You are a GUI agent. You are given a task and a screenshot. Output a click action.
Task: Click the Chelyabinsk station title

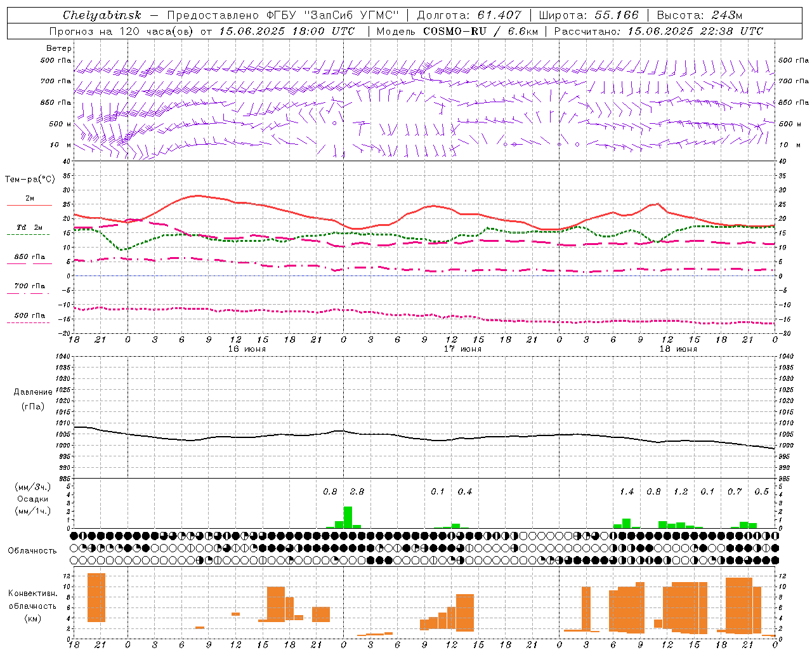[101, 15]
